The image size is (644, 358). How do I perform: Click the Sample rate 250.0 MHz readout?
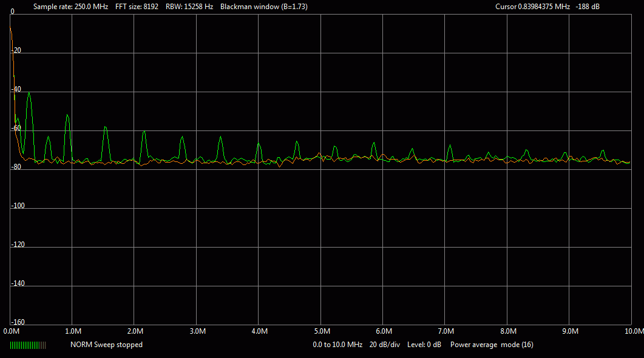[x=71, y=6]
